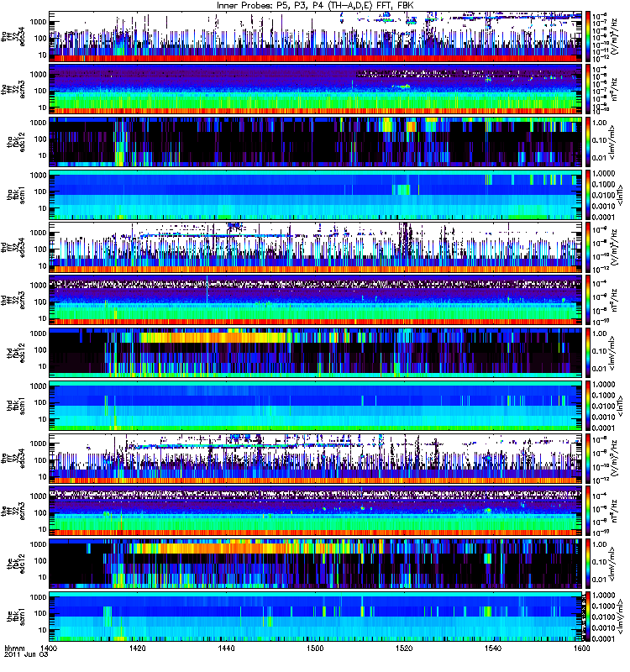Select the thd fff_32 scm3 spectrogram panel
This screenshot has width=630, height=672.
(x=315, y=300)
